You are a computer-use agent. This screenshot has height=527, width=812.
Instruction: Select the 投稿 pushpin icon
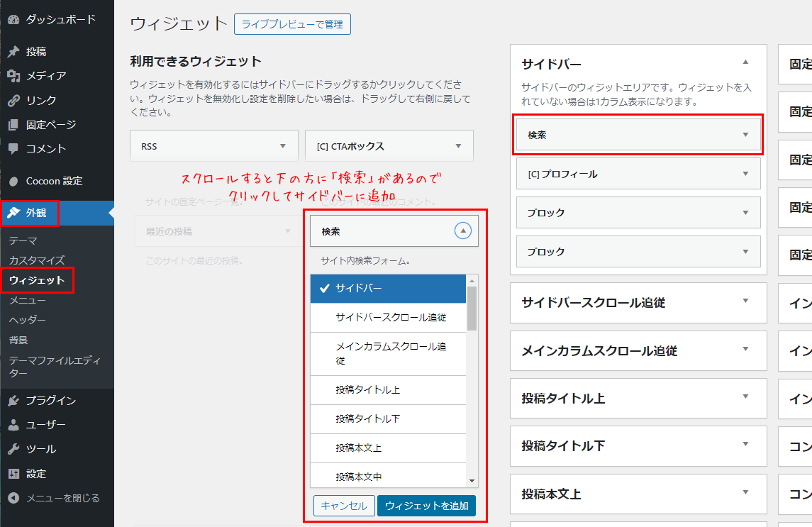pos(14,52)
